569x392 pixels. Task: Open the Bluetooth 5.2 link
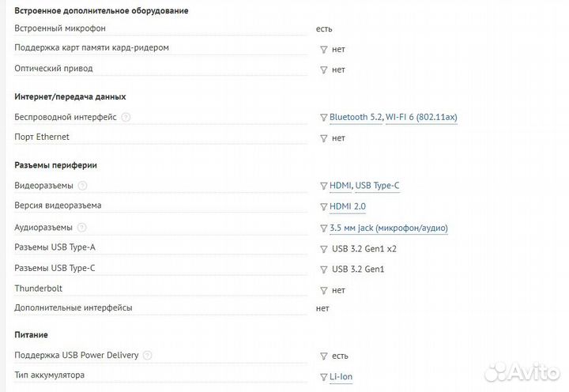point(356,117)
